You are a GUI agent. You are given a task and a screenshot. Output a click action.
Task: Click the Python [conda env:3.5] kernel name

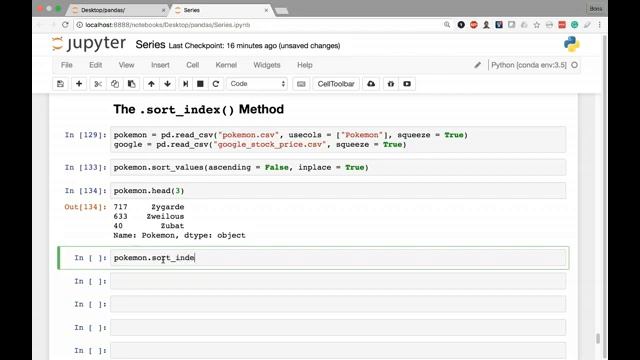(529, 65)
